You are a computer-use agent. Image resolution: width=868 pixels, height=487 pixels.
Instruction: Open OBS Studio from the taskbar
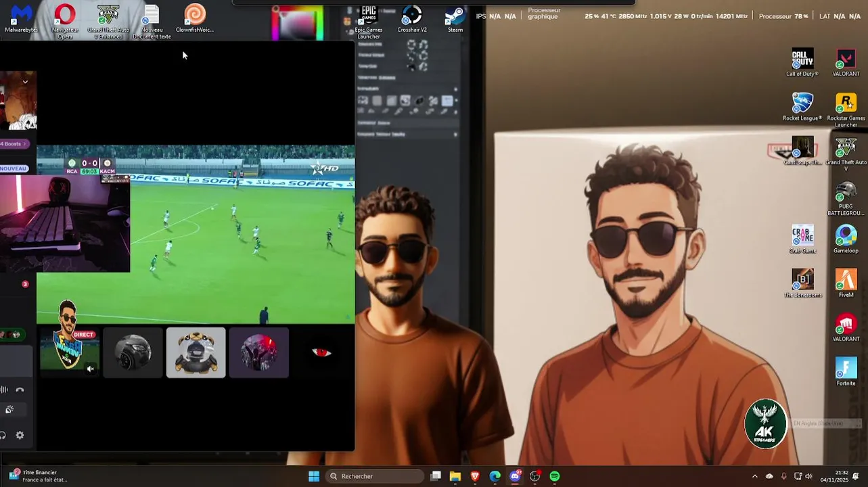point(535,476)
